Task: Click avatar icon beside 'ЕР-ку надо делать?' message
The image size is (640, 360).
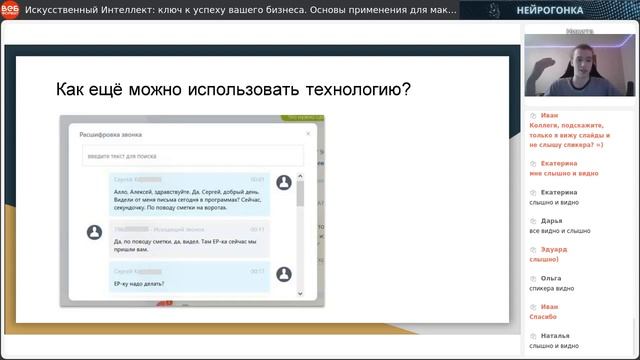Action: pyautogui.click(x=284, y=274)
